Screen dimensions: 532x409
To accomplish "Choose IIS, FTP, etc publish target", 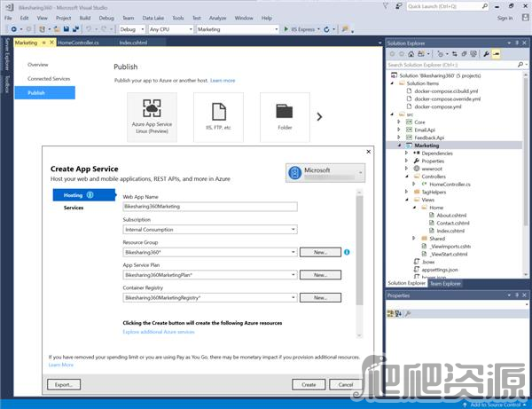I will pos(218,117).
